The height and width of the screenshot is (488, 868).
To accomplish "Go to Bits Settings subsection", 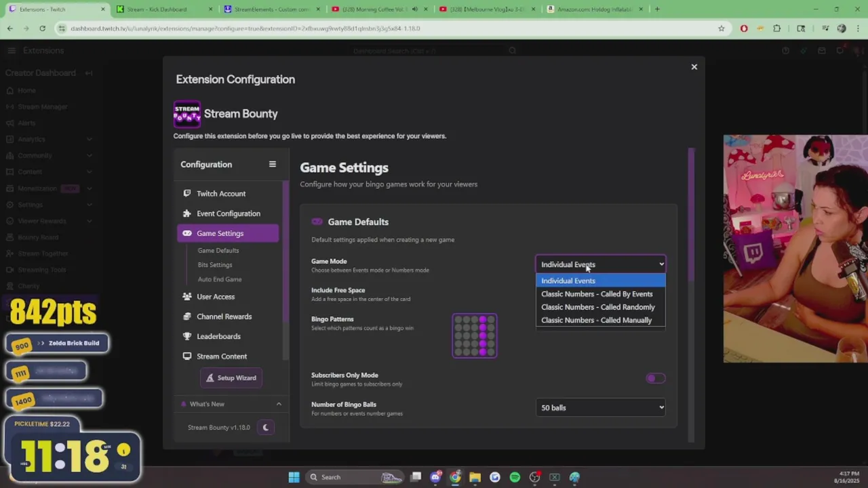I will click(x=215, y=265).
